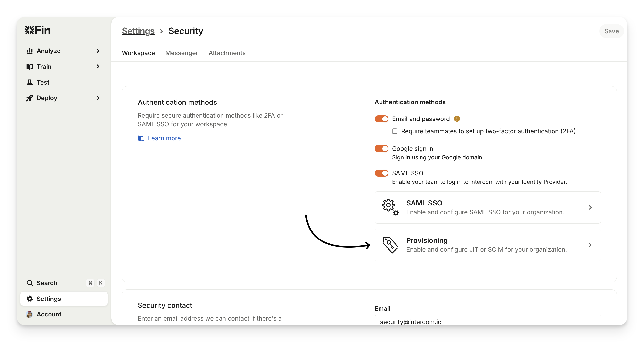Click the Settings gear icon in sidebar
The image size is (644, 342).
point(30,299)
